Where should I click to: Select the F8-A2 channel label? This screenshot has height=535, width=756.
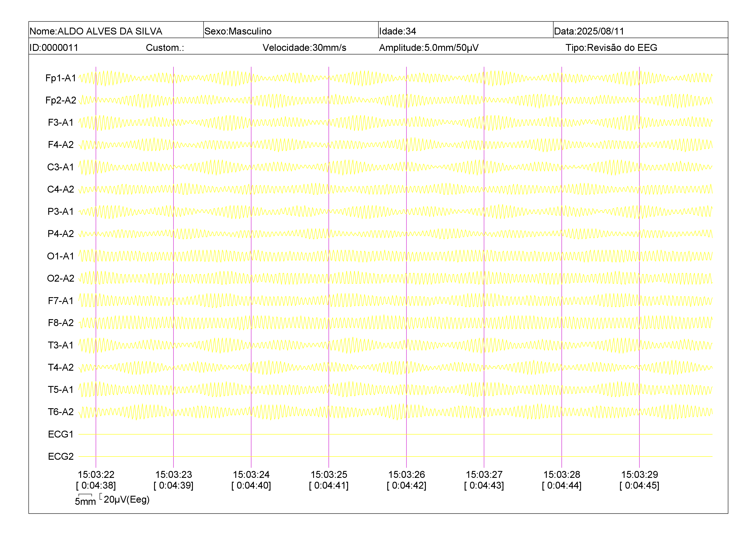click(x=61, y=323)
